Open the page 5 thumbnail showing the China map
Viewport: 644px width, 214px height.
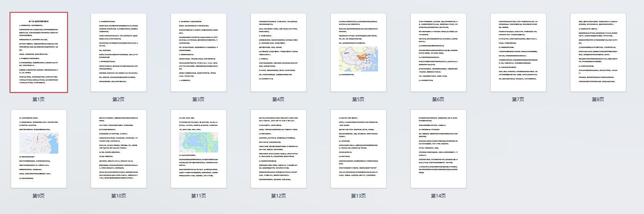[359, 53]
